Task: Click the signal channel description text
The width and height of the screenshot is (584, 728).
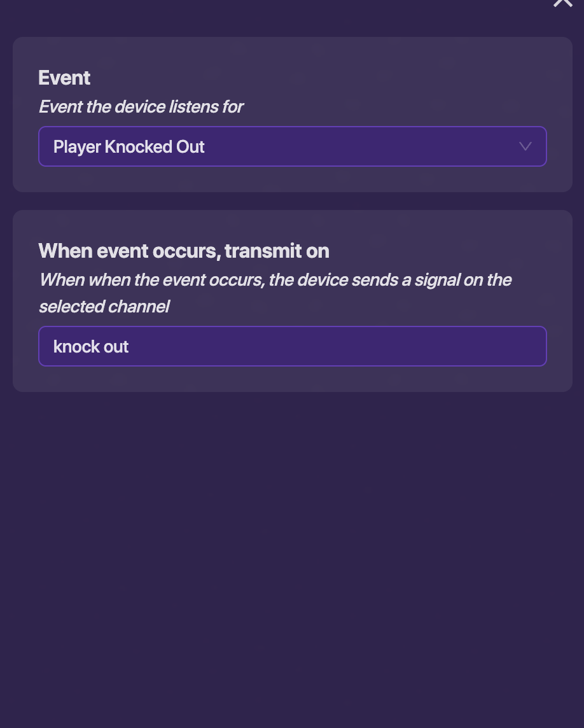Action: click(275, 280)
